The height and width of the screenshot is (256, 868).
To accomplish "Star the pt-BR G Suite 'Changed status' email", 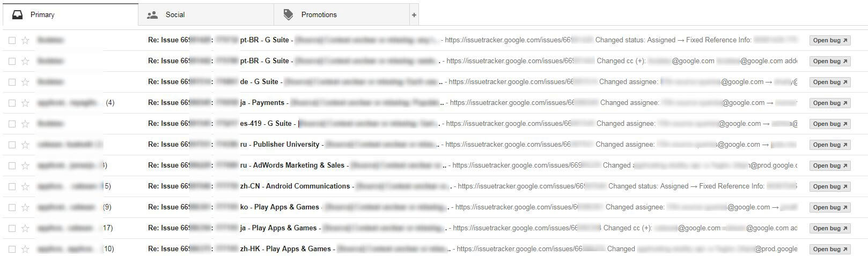I will tap(25, 40).
